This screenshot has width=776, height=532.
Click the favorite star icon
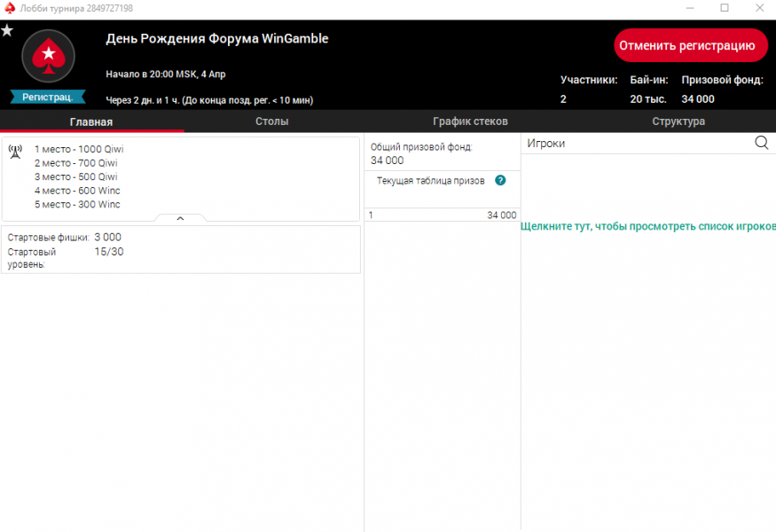[x=7, y=30]
